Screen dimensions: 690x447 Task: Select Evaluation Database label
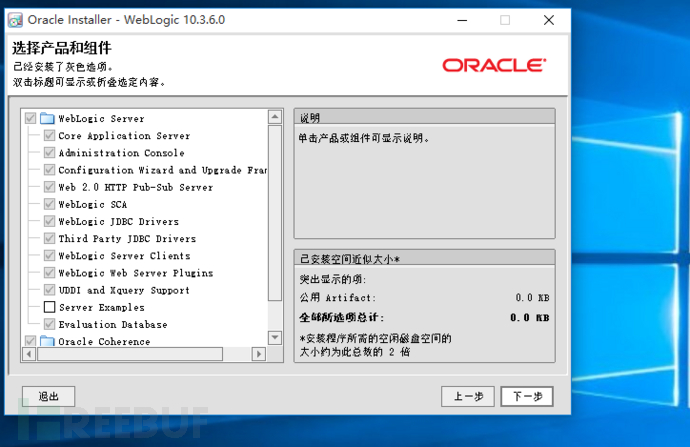[113, 325]
